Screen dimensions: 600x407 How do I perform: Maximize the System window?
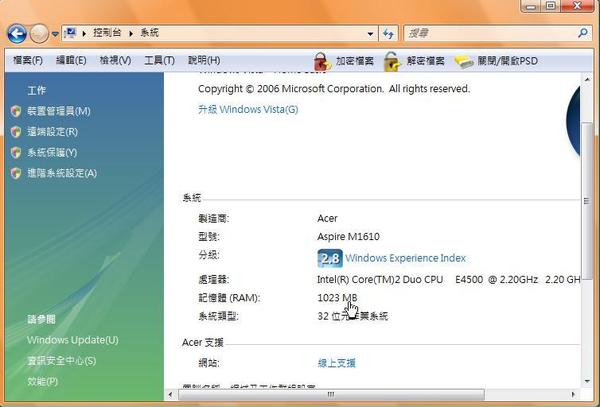point(550,6)
